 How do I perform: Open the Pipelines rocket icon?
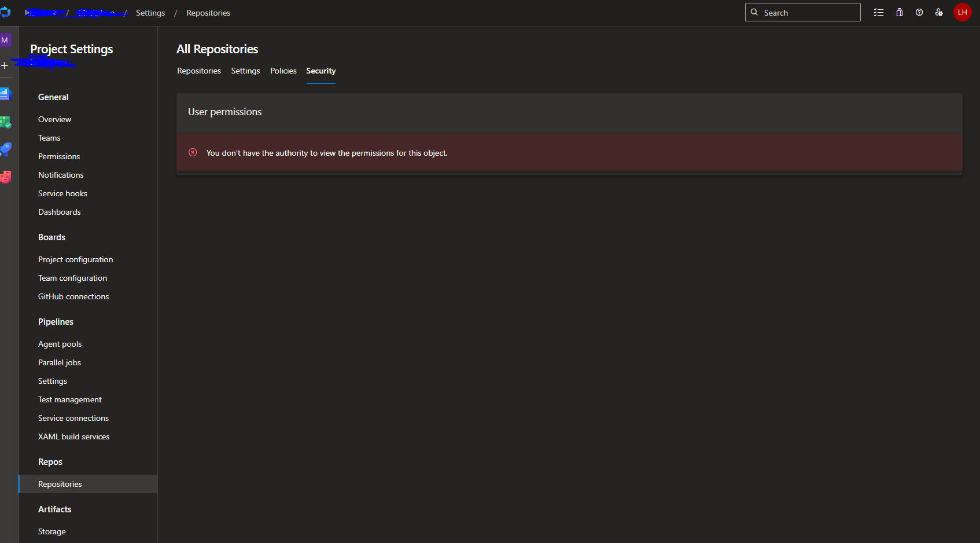point(5,149)
